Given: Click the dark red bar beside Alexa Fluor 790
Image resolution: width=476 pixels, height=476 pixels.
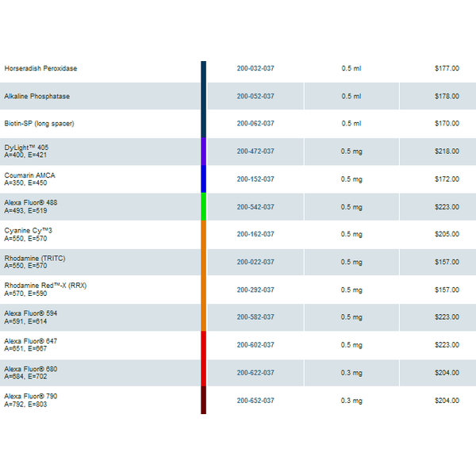Looking at the screenshot, I should pyautogui.click(x=203, y=400).
